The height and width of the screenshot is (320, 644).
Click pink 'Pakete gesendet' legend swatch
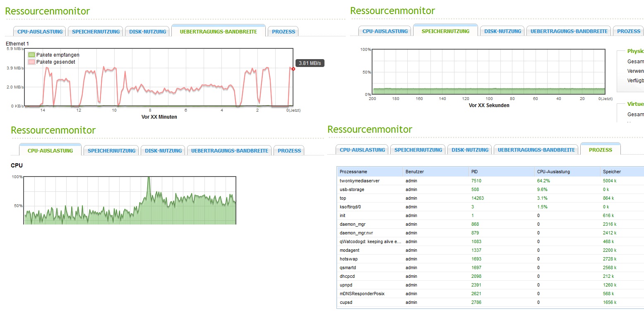pyautogui.click(x=31, y=62)
